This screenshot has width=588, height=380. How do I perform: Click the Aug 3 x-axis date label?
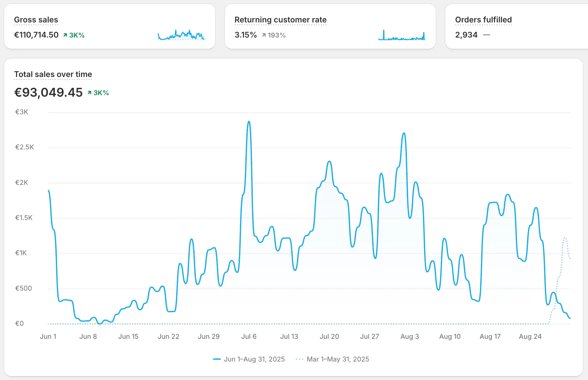point(410,336)
